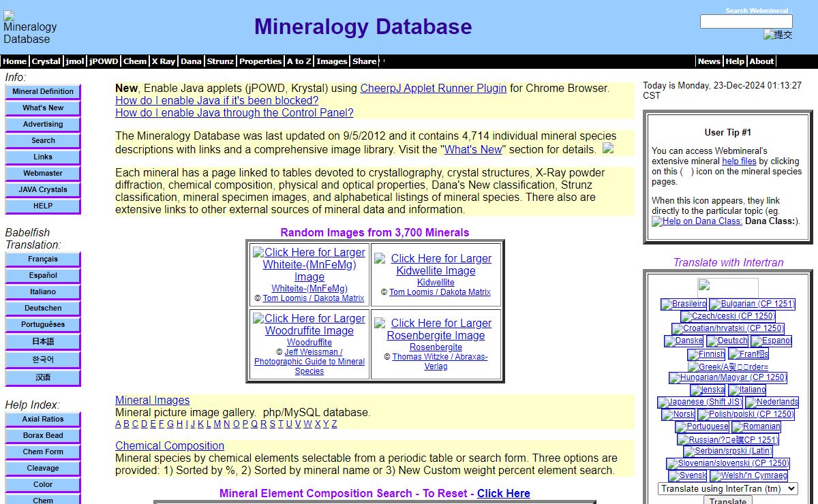Expand the Translate using InterTran dropdown
Viewport: 818px width, 504px height.
pyautogui.click(x=727, y=488)
